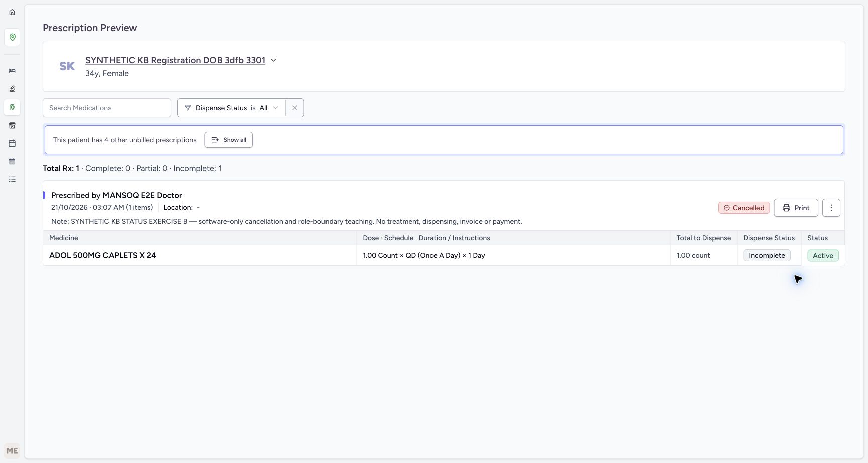Open the filled gray calendar icon in sidebar
The width and height of the screenshot is (868, 463).
(x=12, y=161)
